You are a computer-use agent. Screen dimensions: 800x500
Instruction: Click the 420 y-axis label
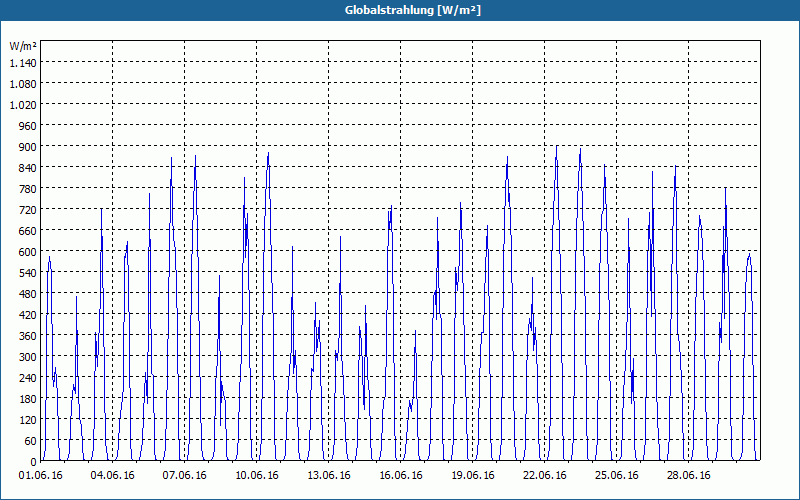[x=29, y=315]
